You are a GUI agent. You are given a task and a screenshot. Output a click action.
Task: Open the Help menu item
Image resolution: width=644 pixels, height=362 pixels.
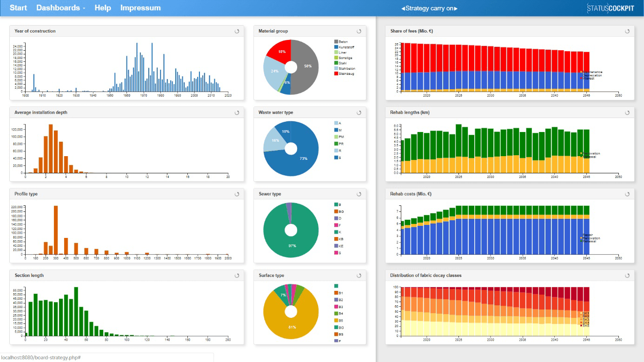point(103,8)
